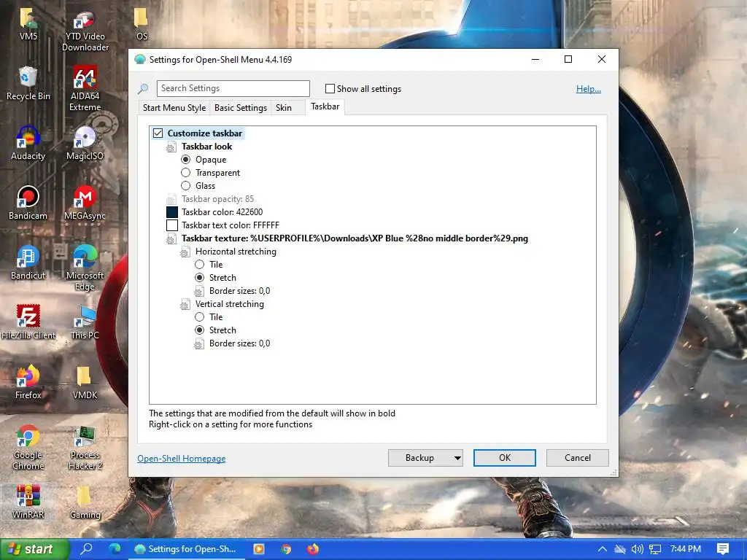This screenshot has height=560, width=747.
Task: Launch MagicISO from desktop
Action: 85,144
